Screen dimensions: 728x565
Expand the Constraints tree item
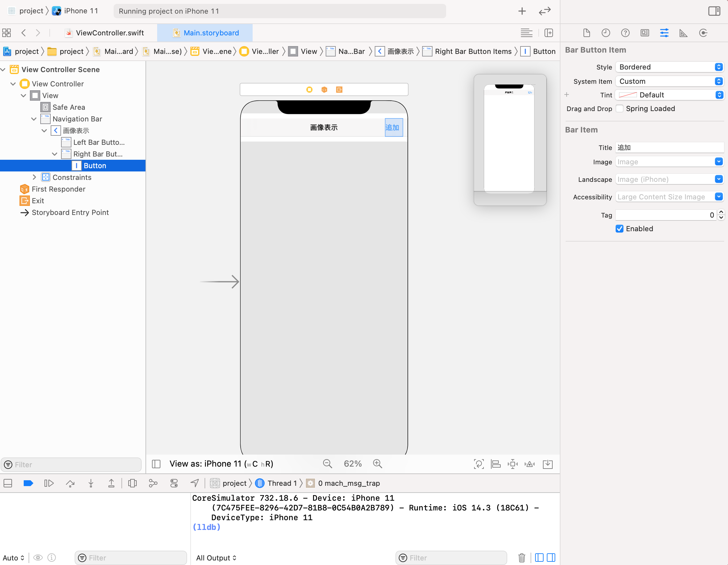pos(34,177)
